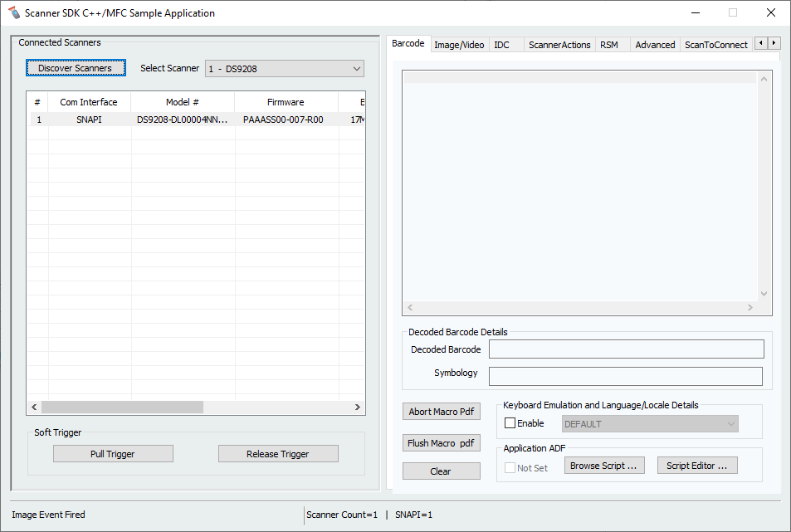Click the scanner icon in the title bar
The image size is (791, 532).
point(13,12)
